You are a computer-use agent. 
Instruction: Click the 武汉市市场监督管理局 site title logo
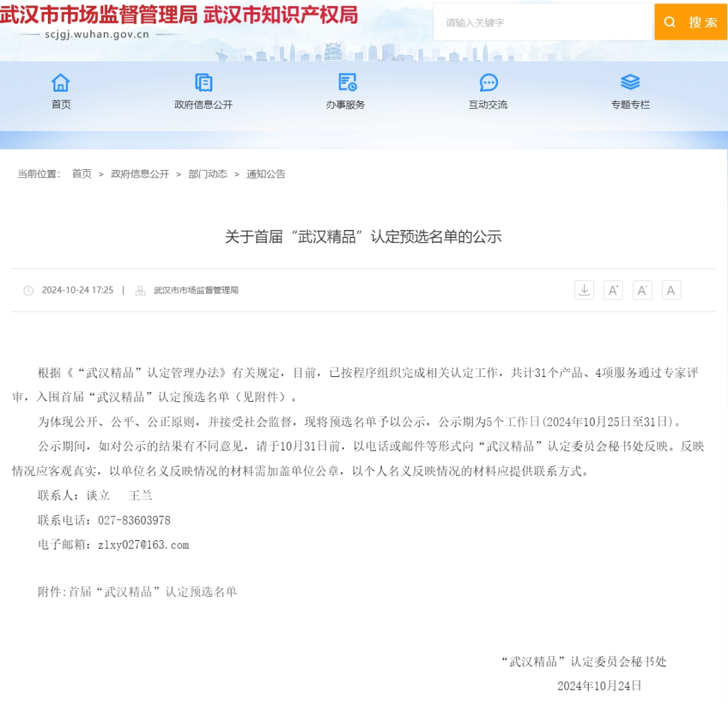98,15
